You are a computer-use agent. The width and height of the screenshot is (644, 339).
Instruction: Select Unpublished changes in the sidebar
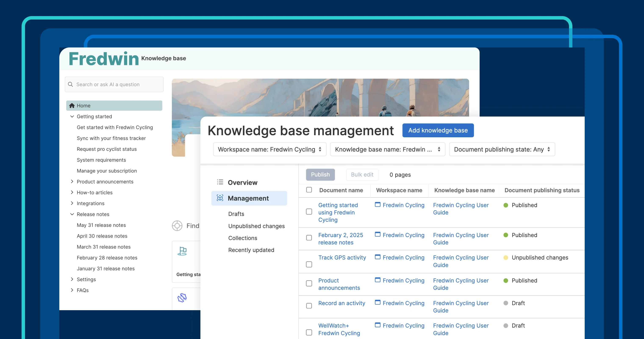coord(256,226)
